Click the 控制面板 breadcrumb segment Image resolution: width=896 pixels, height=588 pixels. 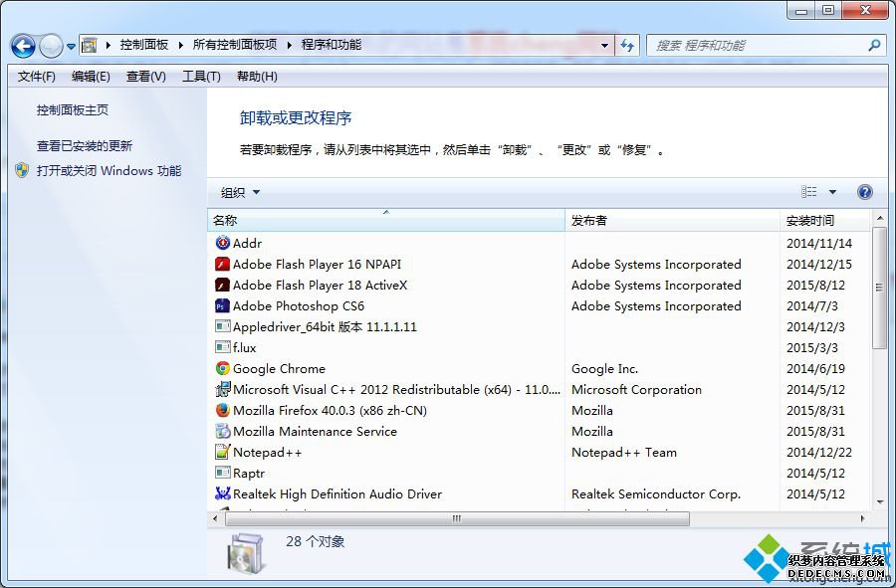pyautogui.click(x=144, y=45)
